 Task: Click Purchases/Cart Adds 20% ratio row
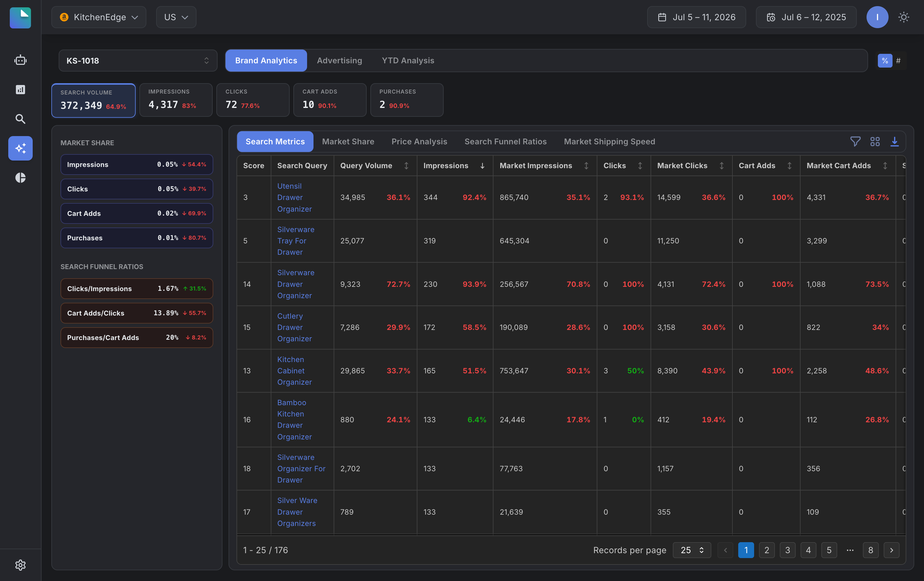tap(137, 338)
